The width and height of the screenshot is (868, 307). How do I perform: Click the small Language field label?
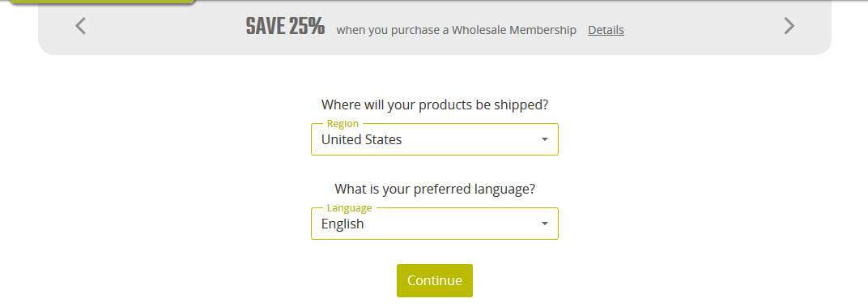[349, 208]
